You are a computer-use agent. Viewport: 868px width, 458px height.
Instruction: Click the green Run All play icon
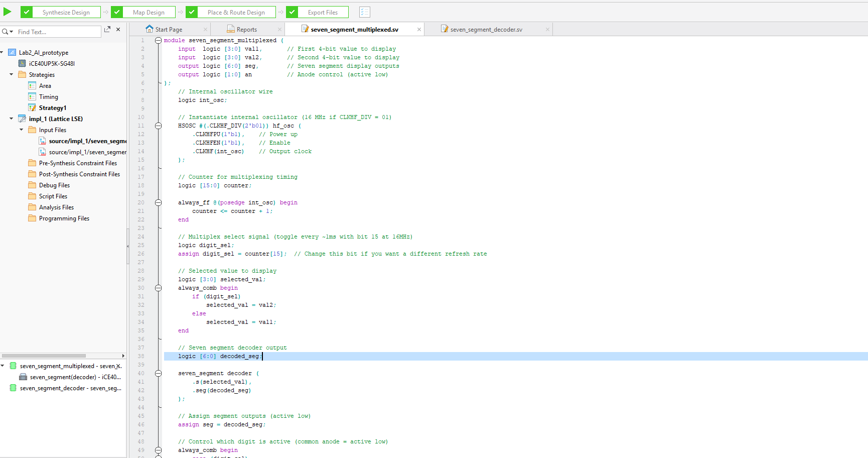pyautogui.click(x=8, y=12)
